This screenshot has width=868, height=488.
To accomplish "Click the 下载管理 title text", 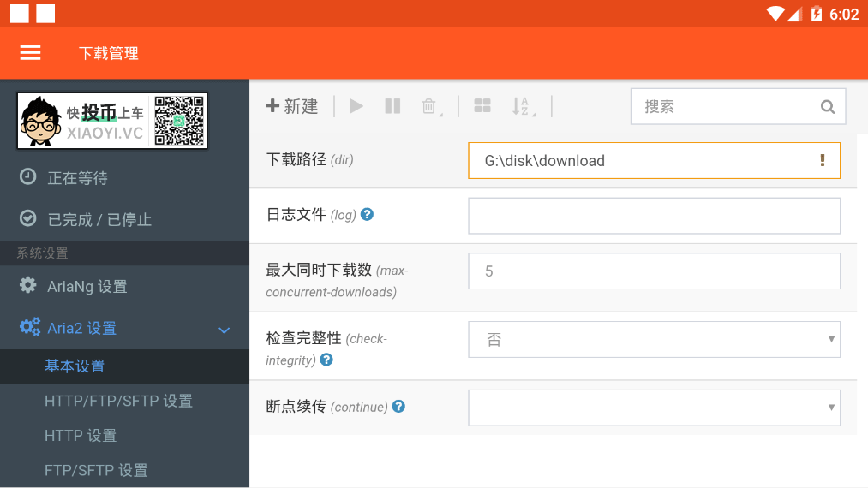I will point(109,53).
